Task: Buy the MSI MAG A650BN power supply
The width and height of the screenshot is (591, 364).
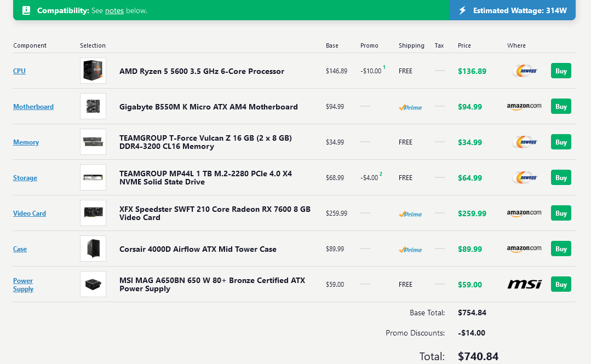Action: tap(561, 284)
